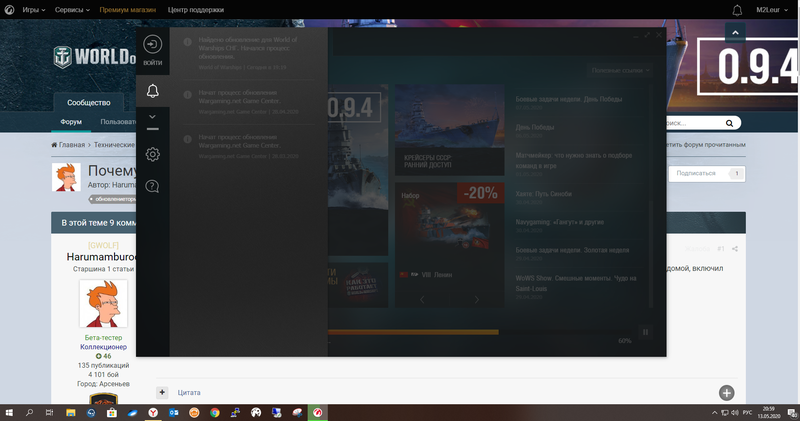800x421 pixels.
Task: Open File Explorer from taskbar
Action: click(70, 413)
